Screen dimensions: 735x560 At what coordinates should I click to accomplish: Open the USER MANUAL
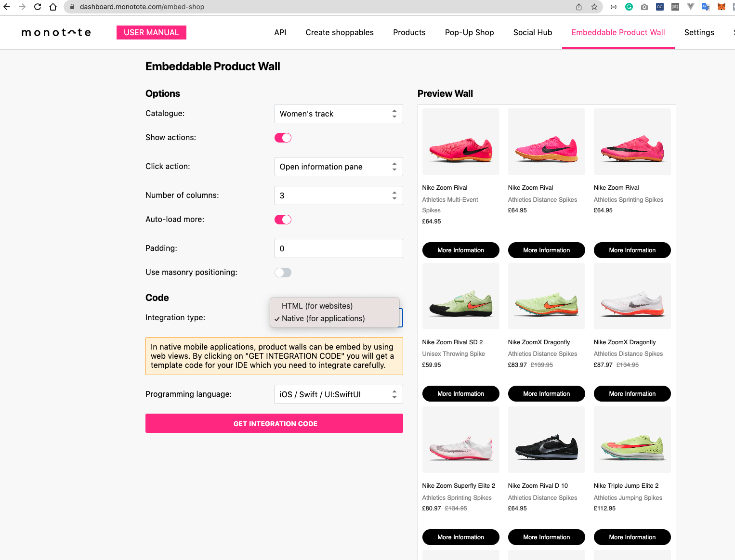(151, 32)
